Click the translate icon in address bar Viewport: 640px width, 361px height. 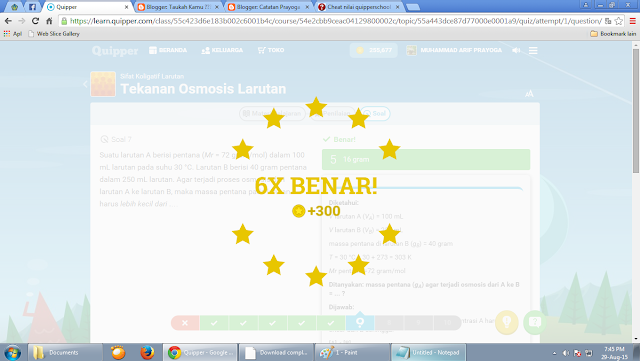click(608, 21)
